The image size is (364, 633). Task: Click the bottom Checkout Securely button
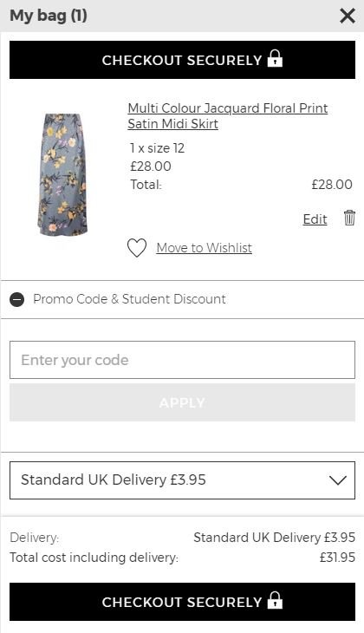182,602
